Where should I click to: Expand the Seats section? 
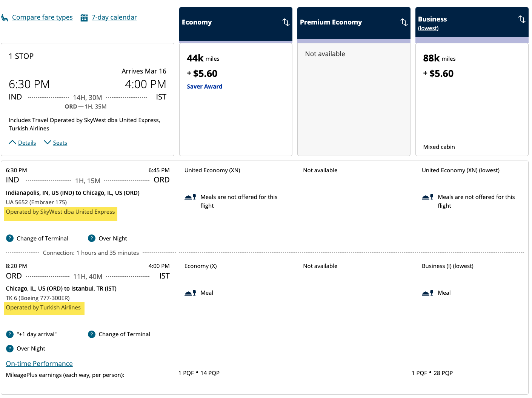55,142
